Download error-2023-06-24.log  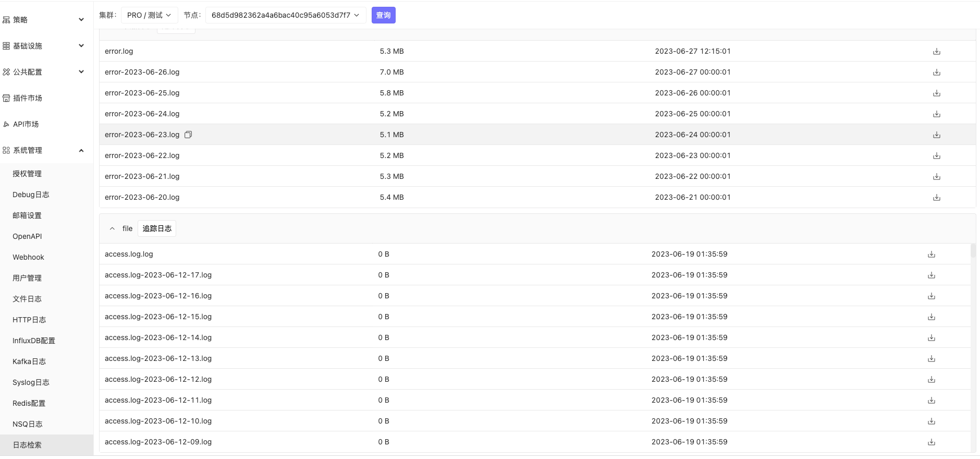[x=936, y=114]
